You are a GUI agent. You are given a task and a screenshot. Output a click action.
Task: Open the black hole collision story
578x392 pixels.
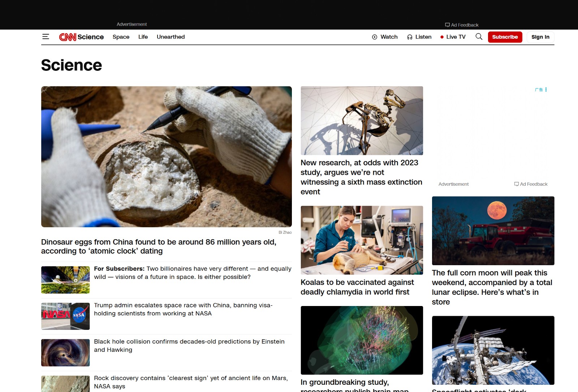[x=189, y=345]
